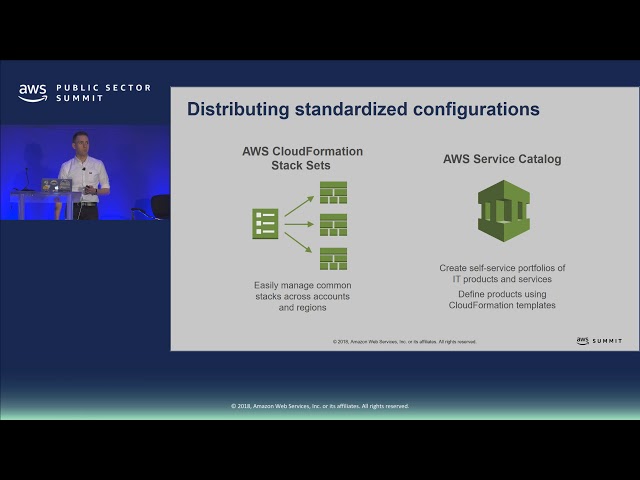Click the bottom 2018 Amazon Web Services copyright footer

320,406
